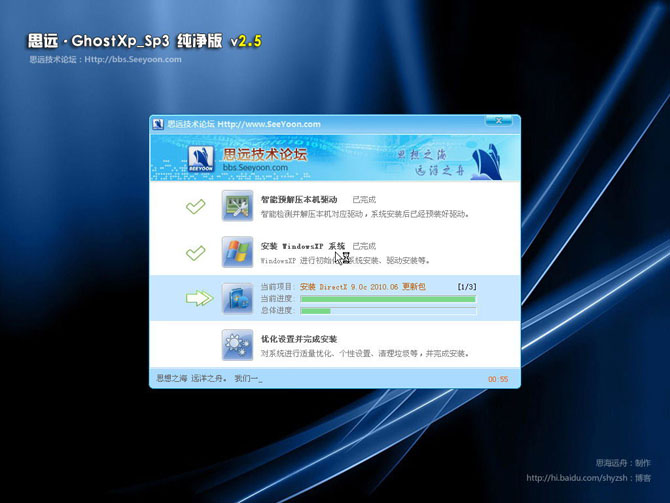Click the dialog title Http://www.SeeYoon.com text
Viewport: 670px width, 503px height.
(x=269, y=124)
